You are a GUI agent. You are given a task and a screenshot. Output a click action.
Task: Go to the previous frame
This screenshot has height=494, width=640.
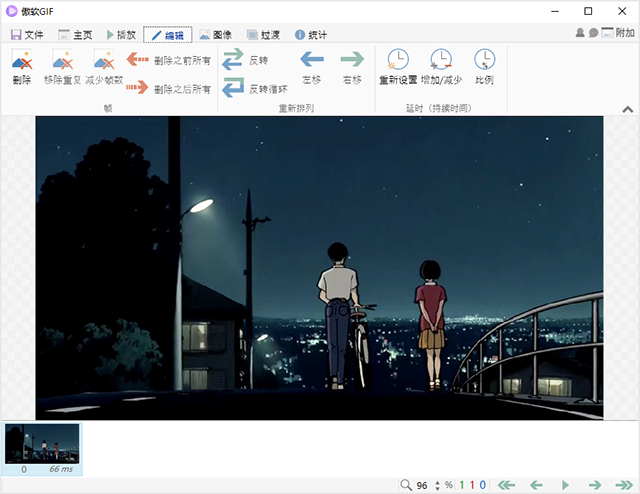coord(536,485)
